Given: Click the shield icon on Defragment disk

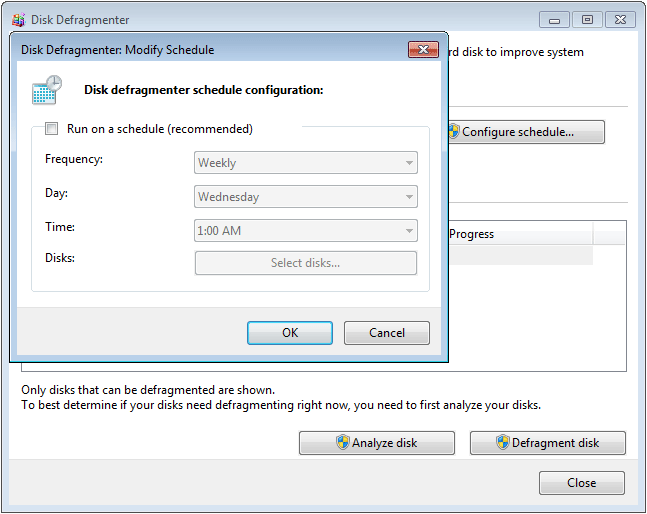Looking at the screenshot, I should coord(502,442).
